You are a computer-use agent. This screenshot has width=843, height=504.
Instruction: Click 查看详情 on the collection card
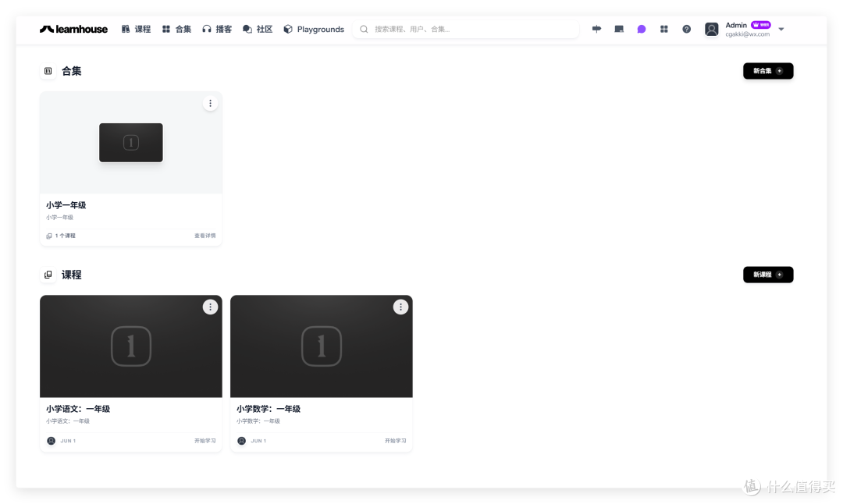[x=205, y=236]
